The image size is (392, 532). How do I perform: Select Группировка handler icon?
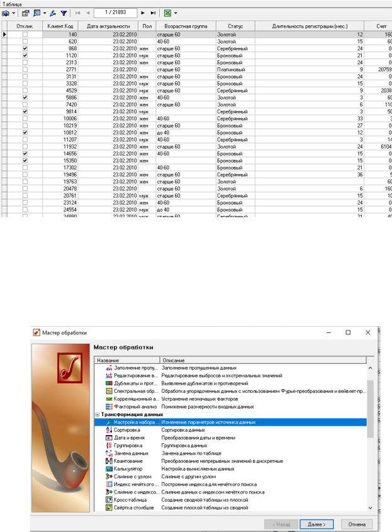(x=109, y=446)
